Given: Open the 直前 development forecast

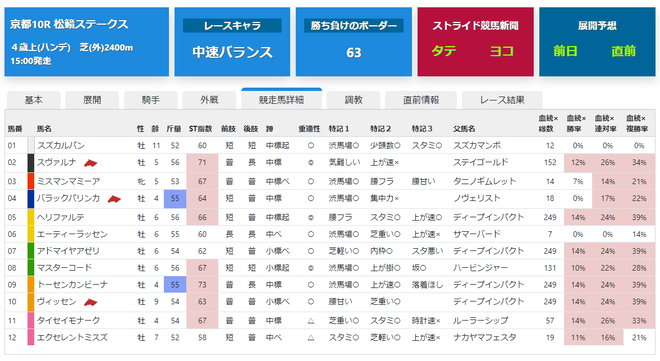Looking at the screenshot, I should (x=623, y=51).
